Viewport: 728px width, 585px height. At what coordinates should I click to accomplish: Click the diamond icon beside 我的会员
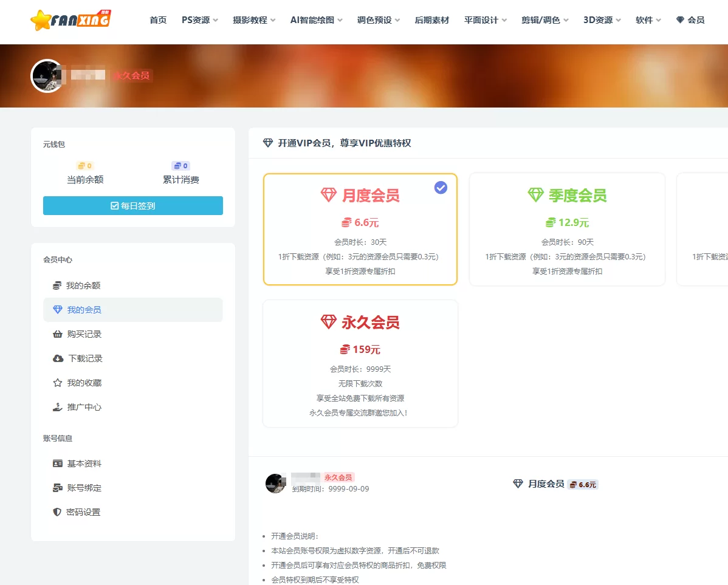[58, 310]
